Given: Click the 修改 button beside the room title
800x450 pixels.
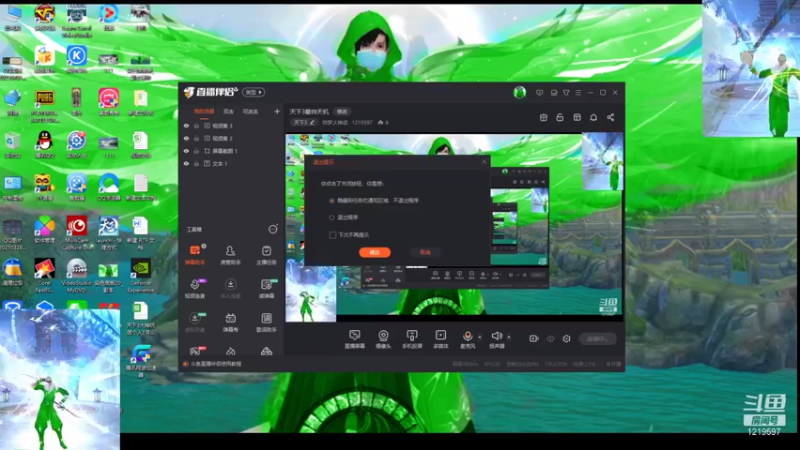Looking at the screenshot, I should (x=342, y=112).
